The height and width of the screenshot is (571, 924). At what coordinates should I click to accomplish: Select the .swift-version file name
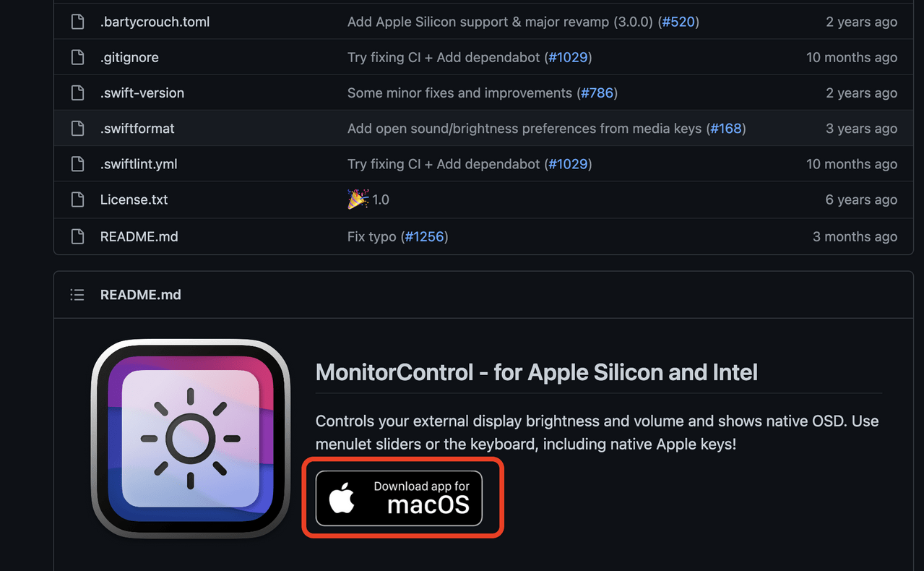click(x=142, y=93)
